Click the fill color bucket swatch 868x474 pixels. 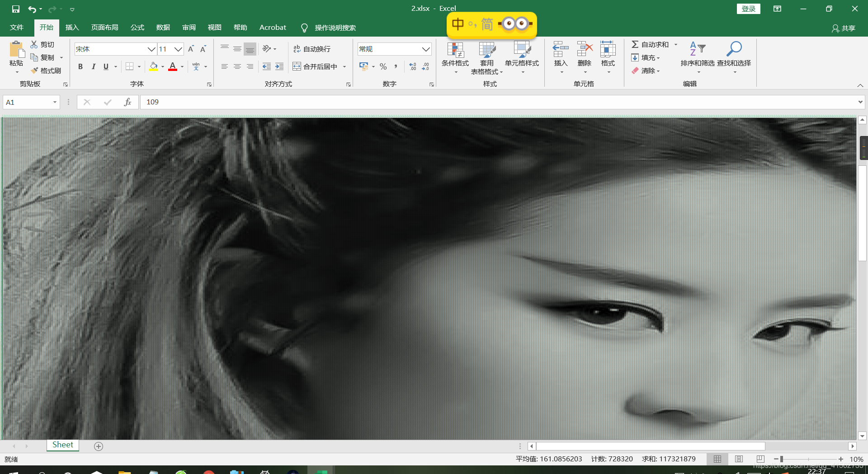[153, 66]
